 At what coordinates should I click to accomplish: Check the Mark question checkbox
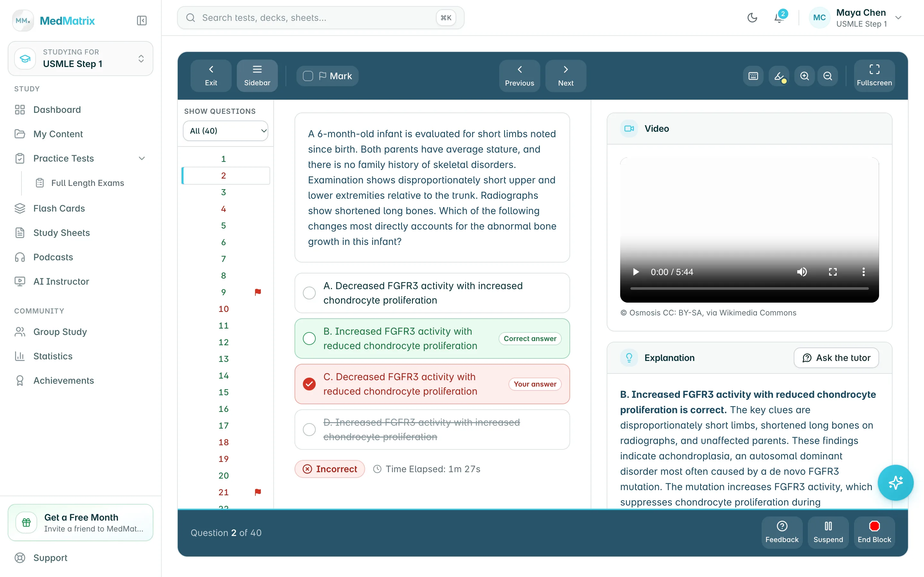point(308,76)
